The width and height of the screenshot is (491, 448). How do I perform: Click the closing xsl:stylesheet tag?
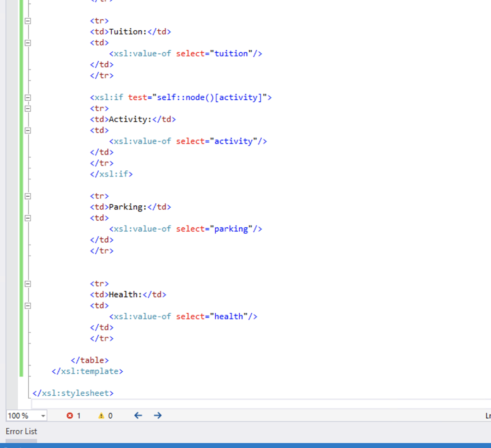73,393
